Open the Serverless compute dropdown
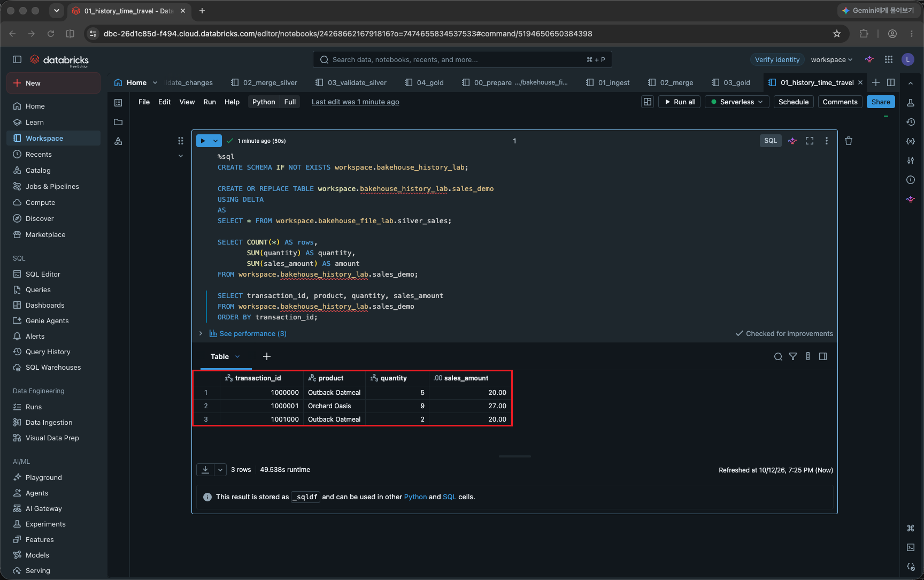Image resolution: width=924 pixels, height=580 pixels. tap(737, 102)
